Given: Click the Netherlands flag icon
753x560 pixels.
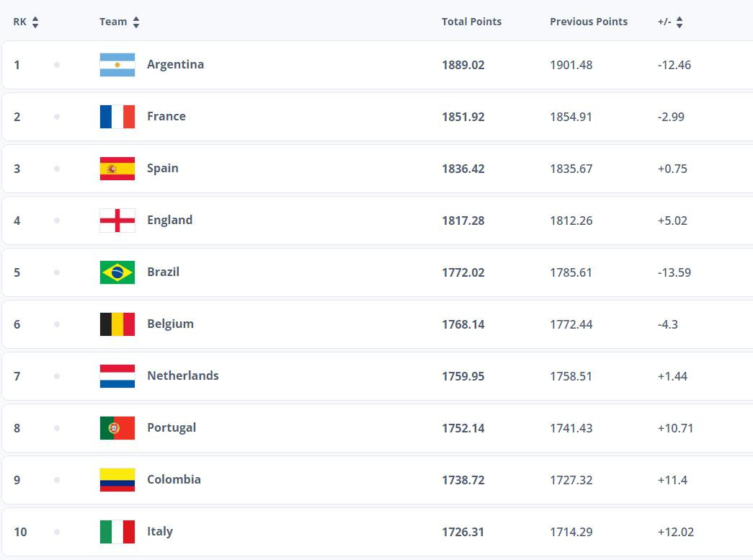Looking at the screenshot, I should (x=117, y=376).
